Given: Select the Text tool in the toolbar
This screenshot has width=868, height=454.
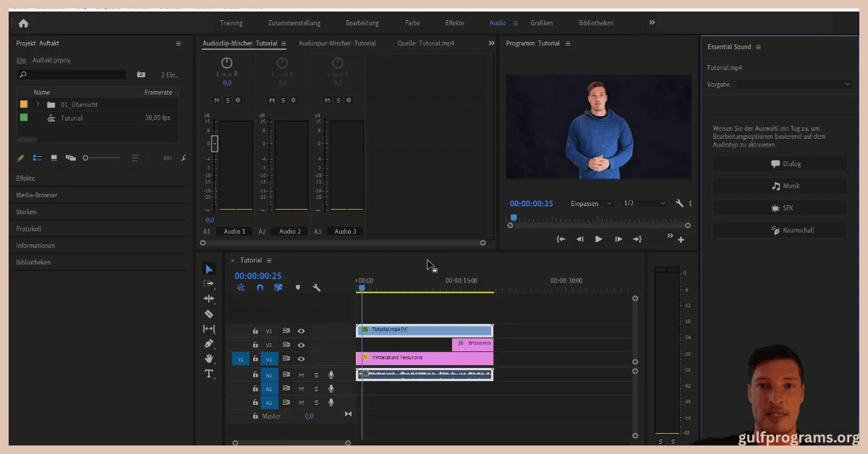Looking at the screenshot, I should pos(209,374).
